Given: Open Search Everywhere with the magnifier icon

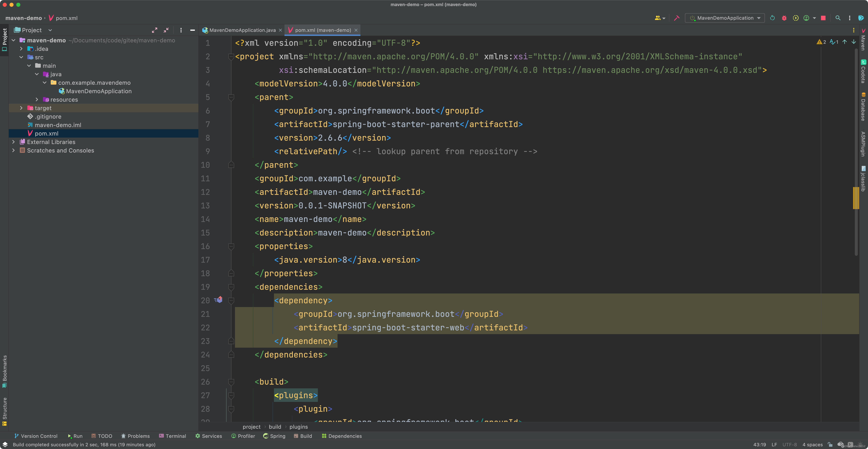Looking at the screenshot, I should point(838,18).
